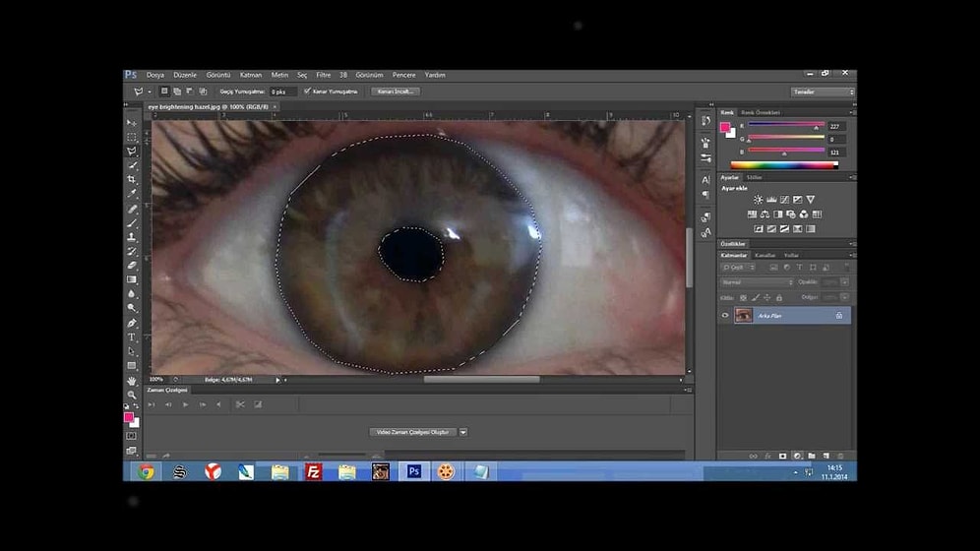Open the History panel icon in the dock
Screen dimensions: 980x551
[705, 120]
